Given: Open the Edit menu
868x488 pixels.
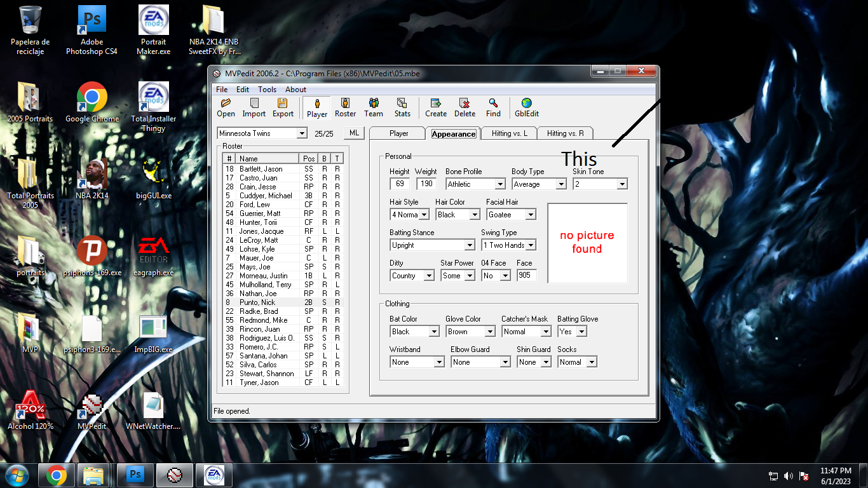Looking at the screenshot, I should 243,90.
